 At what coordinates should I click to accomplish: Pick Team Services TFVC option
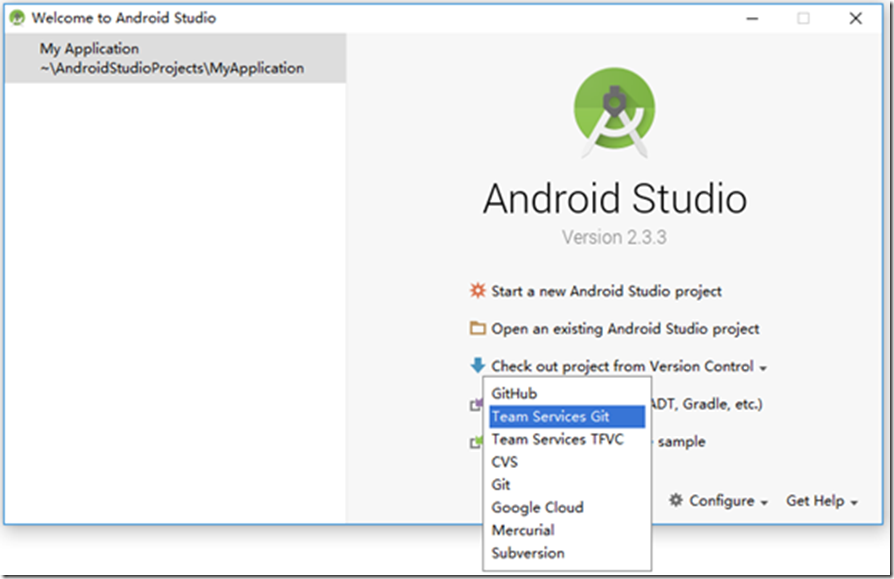pyautogui.click(x=567, y=439)
